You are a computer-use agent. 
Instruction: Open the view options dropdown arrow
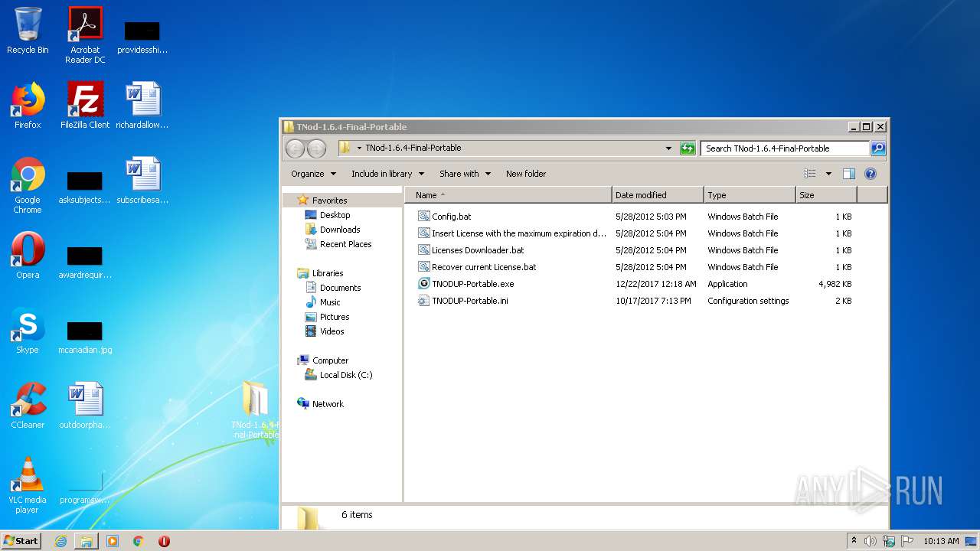[828, 174]
